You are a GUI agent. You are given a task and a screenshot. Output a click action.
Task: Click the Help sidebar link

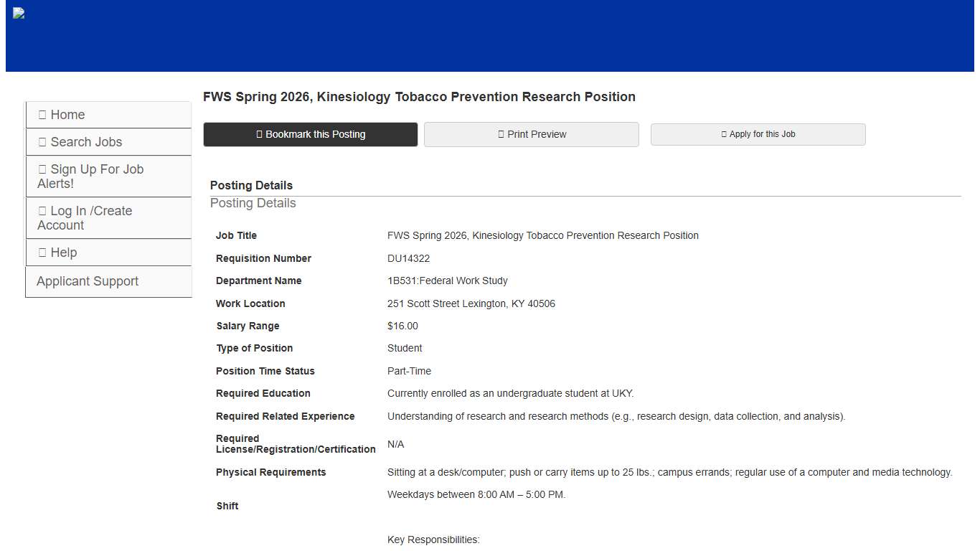click(64, 252)
